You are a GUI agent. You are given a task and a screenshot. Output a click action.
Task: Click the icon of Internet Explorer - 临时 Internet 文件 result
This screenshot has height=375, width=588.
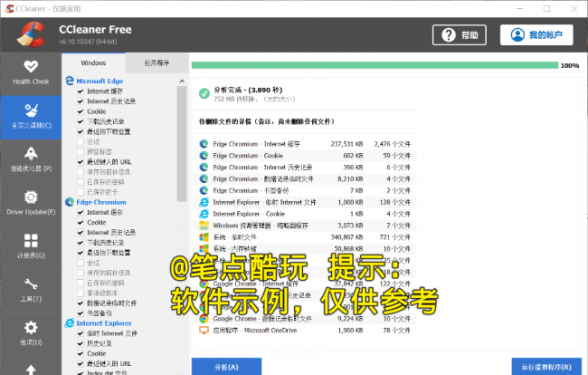pyautogui.click(x=204, y=202)
